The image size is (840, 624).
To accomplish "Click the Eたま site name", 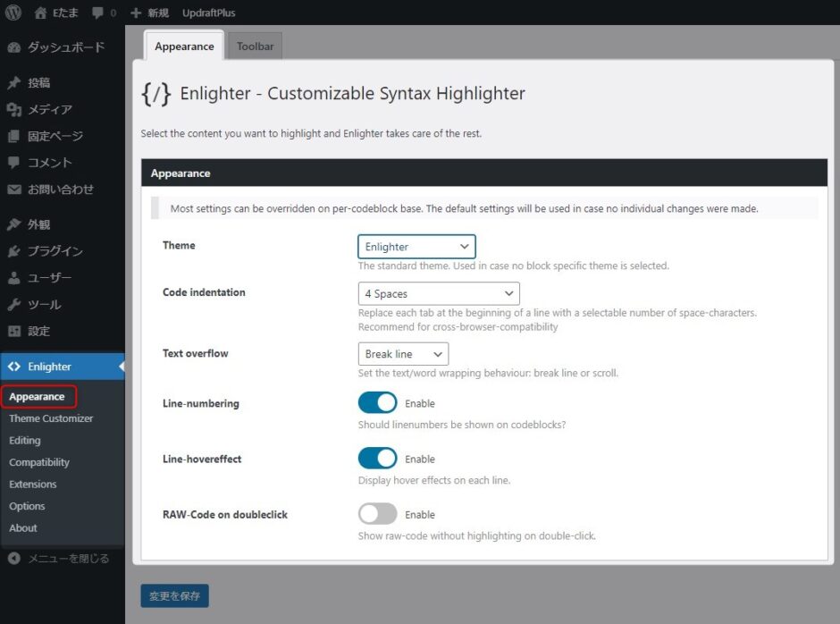I will point(65,13).
